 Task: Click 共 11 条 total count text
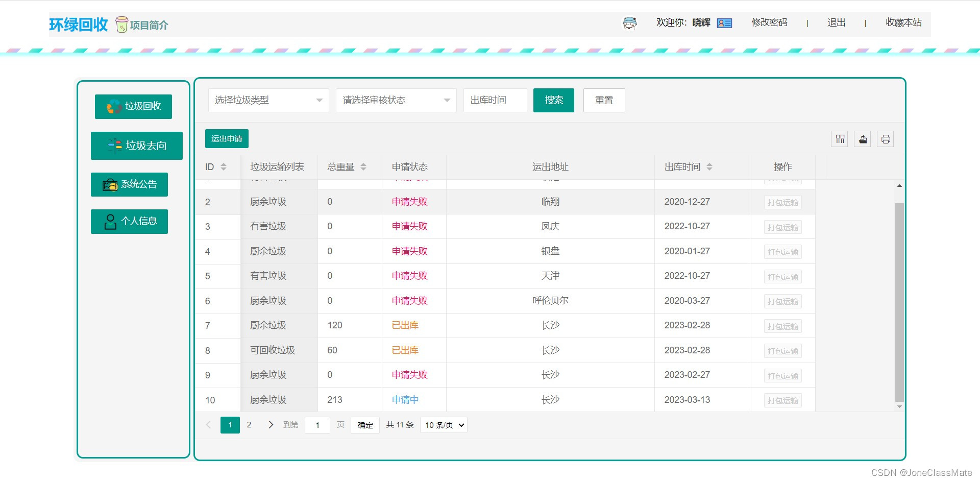pos(400,425)
